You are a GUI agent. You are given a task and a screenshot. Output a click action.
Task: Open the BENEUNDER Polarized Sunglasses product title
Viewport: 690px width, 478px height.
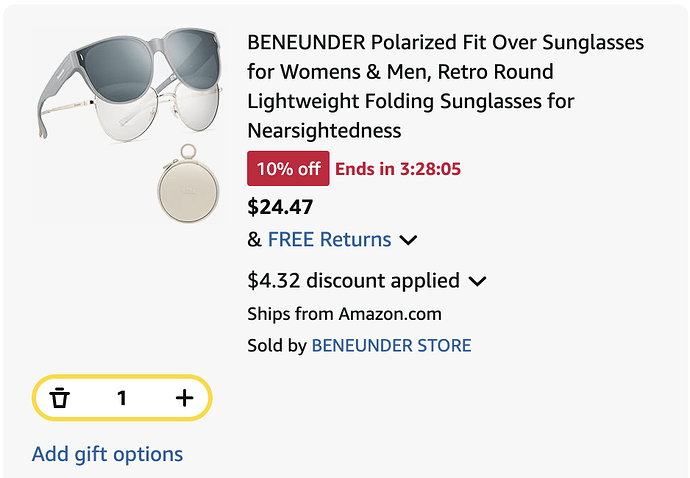point(445,87)
